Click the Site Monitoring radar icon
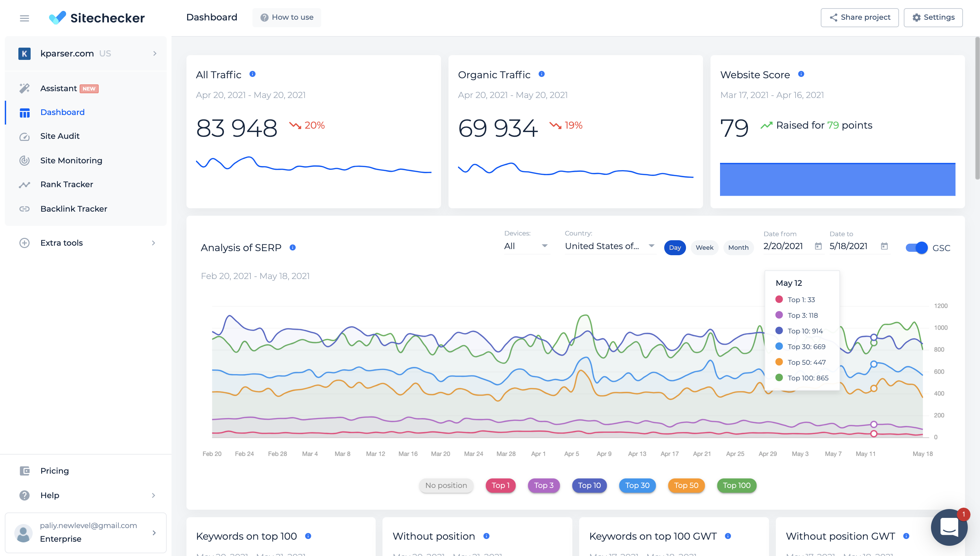Image resolution: width=980 pixels, height=556 pixels. [x=24, y=160]
